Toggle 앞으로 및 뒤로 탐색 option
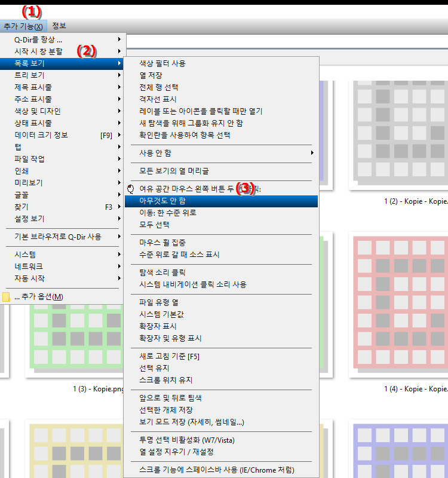This screenshot has height=478, width=448. [x=221, y=398]
